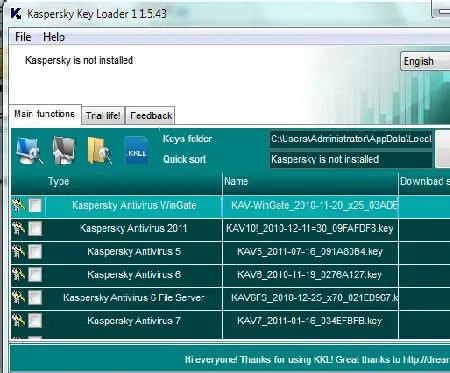Check the Kaspersky Antivirus 2011 checkbox
Viewport: 450px width, 373px height.
[35, 228]
